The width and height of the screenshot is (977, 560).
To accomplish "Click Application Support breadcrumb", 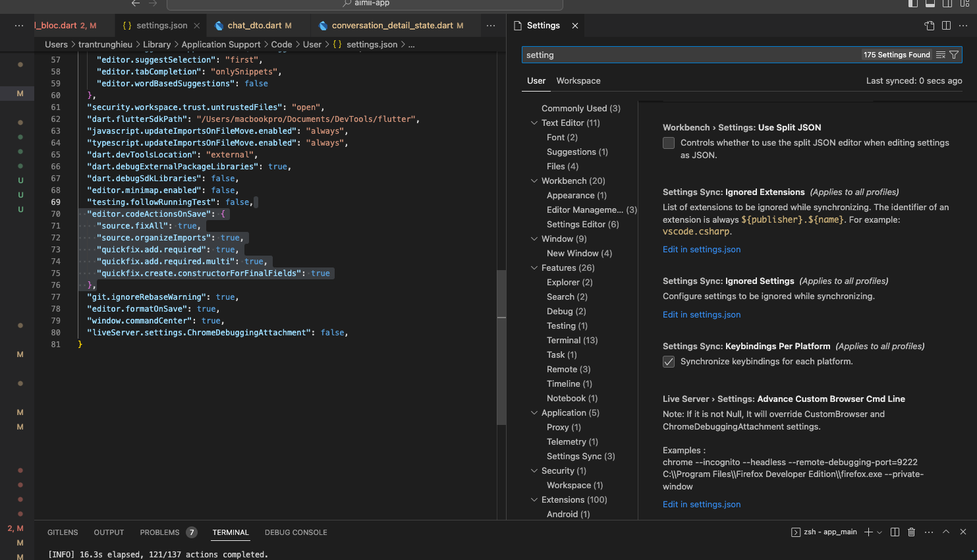I will [x=221, y=44].
